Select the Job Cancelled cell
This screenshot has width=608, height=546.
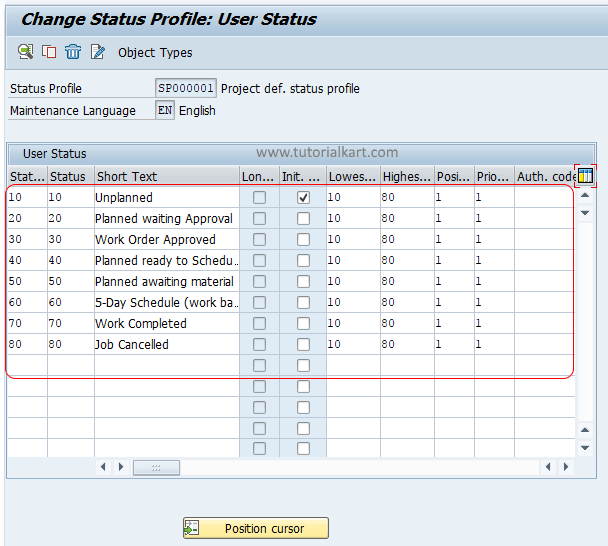pyautogui.click(x=167, y=344)
